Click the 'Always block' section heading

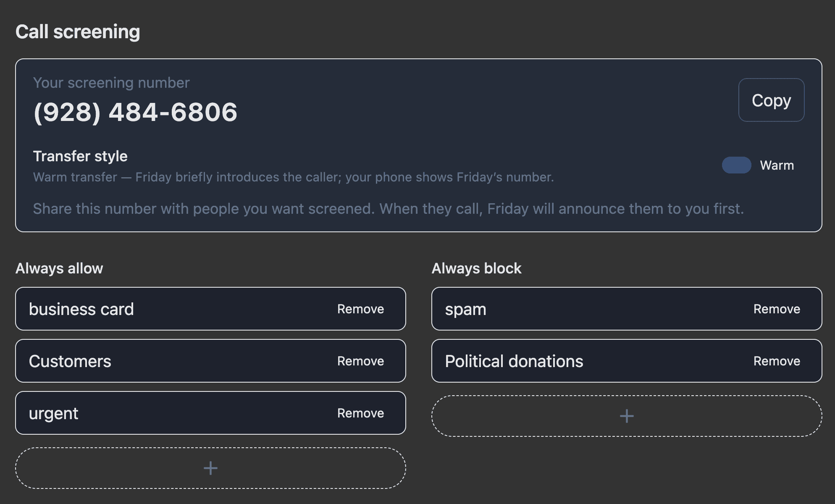tap(477, 268)
